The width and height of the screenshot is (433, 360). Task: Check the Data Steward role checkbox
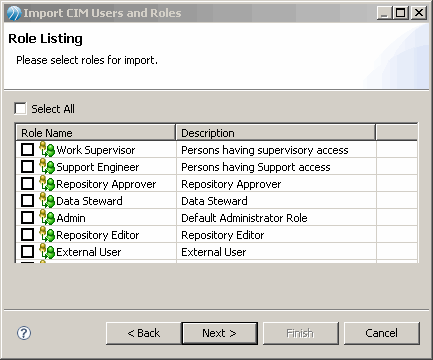27,201
